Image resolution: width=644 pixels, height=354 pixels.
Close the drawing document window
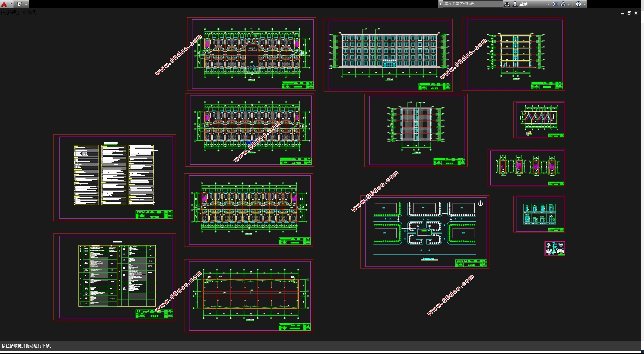coord(636,13)
